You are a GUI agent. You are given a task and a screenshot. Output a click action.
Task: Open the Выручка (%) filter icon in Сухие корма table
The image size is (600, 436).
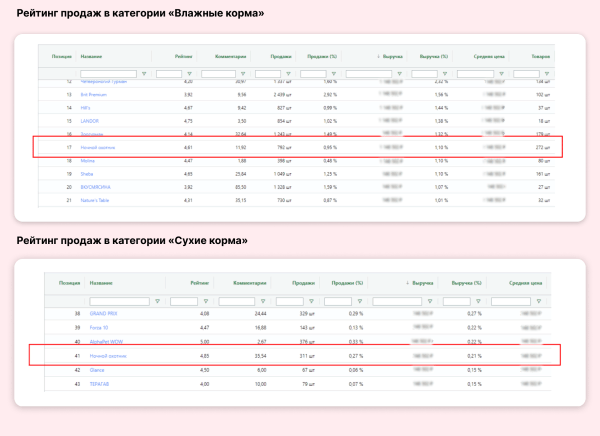pos(478,302)
